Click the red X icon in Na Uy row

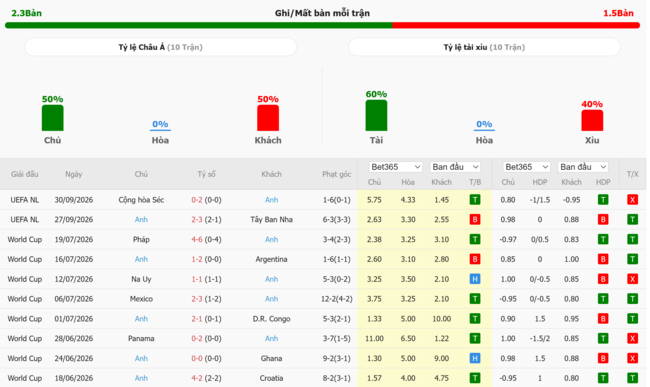tap(632, 279)
